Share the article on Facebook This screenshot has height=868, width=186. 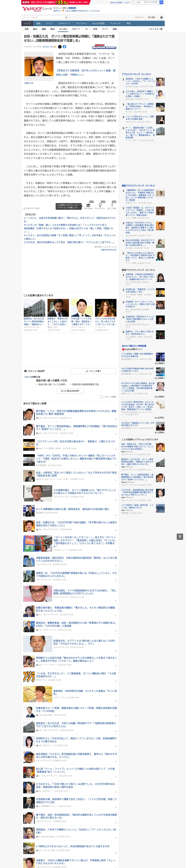[x=64, y=47]
